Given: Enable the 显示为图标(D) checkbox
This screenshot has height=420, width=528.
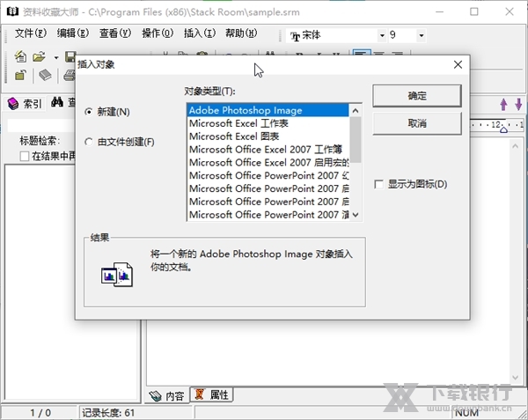Looking at the screenshot, I should pyautogui.click(x=378, y=184).
